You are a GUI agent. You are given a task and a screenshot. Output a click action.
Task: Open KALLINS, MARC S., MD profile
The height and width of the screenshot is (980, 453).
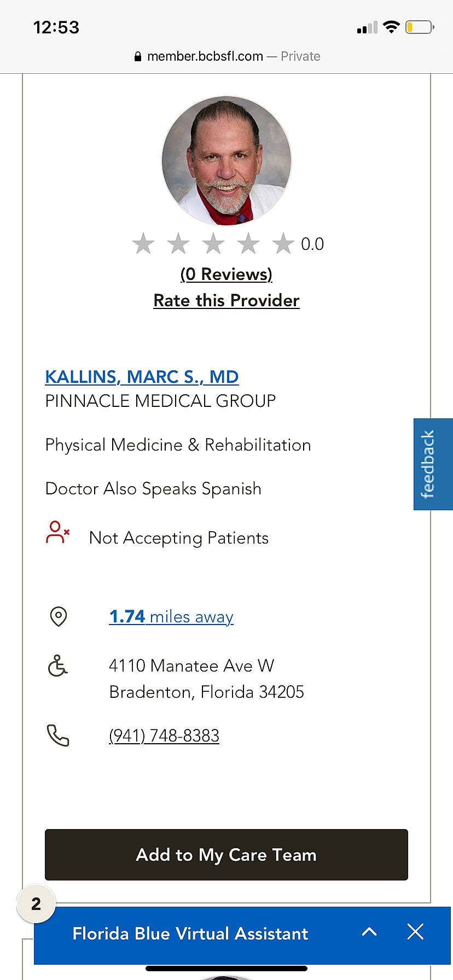[142, 377]
